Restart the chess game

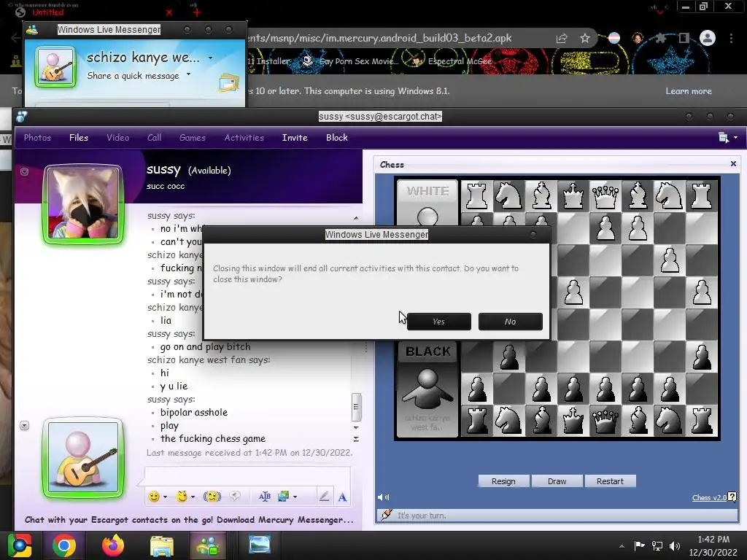click(x=610, y=481)
